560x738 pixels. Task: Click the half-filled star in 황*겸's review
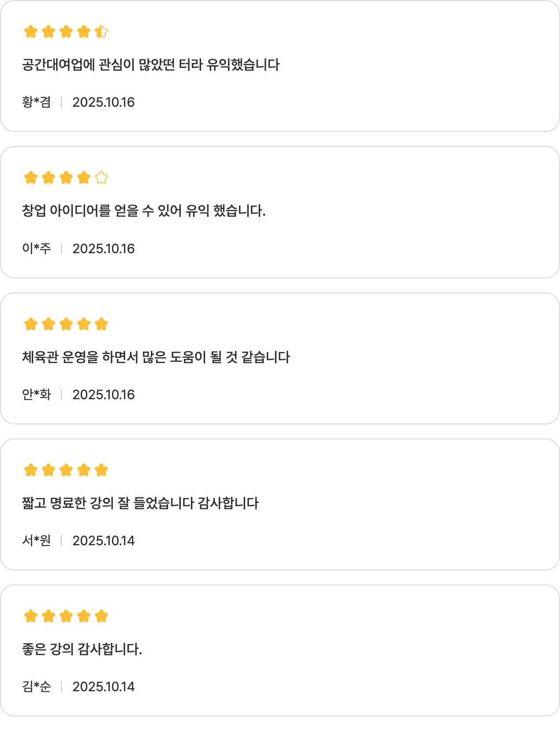tap(101, 32)
